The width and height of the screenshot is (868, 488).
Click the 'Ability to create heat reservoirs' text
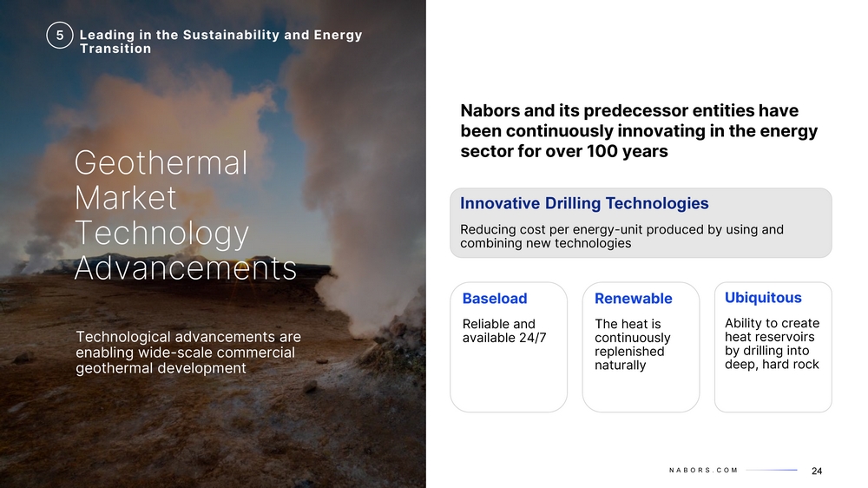coord(773,344)
